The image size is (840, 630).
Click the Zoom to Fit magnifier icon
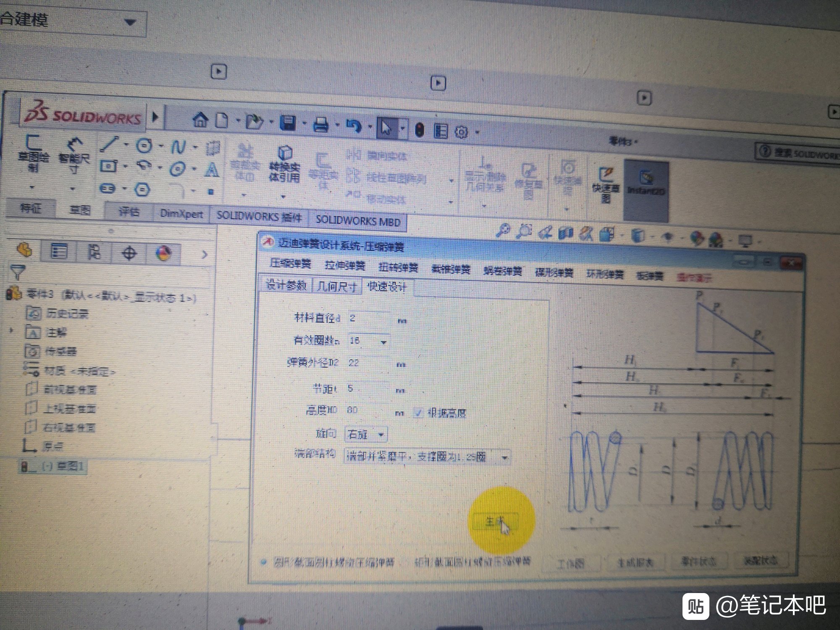(503, 230)
